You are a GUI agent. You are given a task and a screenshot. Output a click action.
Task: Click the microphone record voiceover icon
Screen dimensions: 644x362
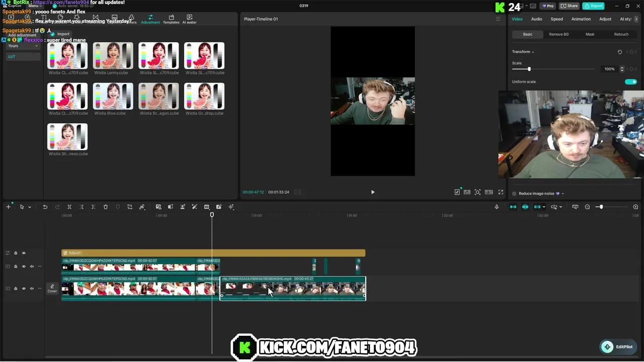(x=497, y=207)
